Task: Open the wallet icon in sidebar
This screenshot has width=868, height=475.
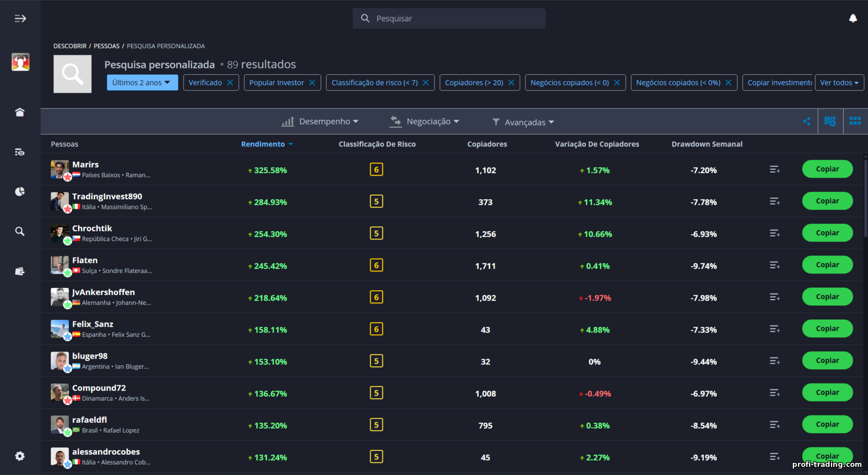Action: [x=20, y=271]
